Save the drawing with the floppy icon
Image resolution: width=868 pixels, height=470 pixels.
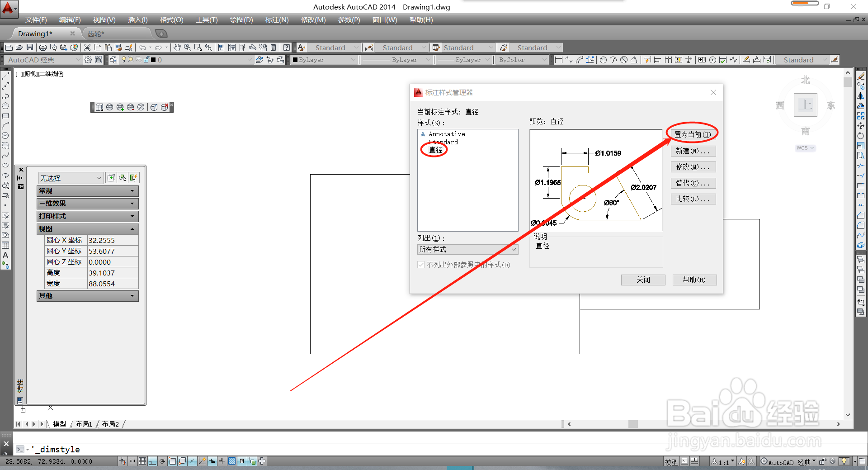[30, 47]
